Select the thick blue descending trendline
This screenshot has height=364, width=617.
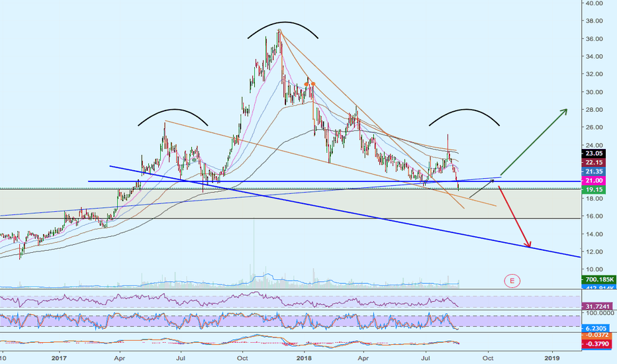[345, 211]
